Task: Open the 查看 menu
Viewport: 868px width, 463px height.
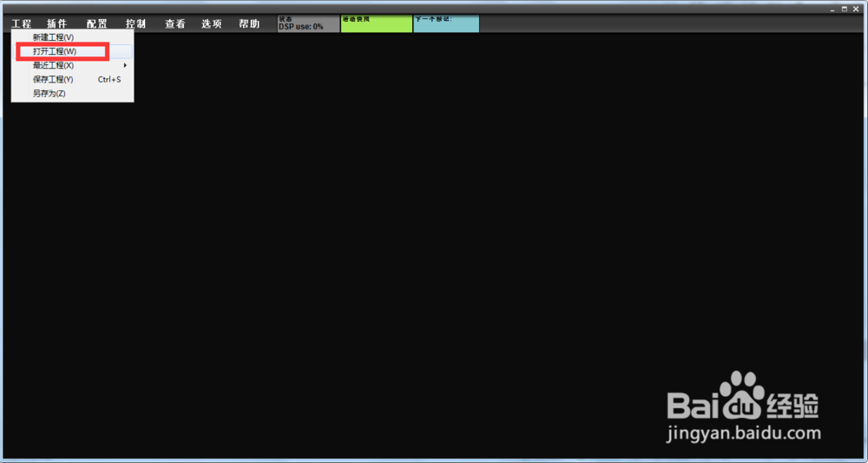Action: [175, 23]
